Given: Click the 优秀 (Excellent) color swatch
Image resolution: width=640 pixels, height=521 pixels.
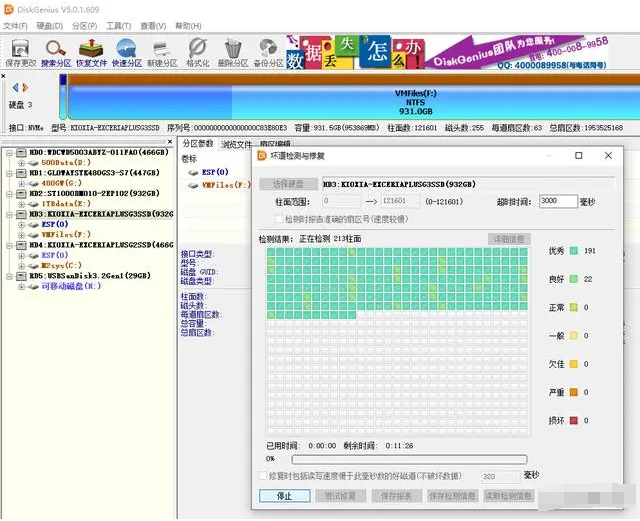Looking at the screenshot, I should [x=574, y=251].
